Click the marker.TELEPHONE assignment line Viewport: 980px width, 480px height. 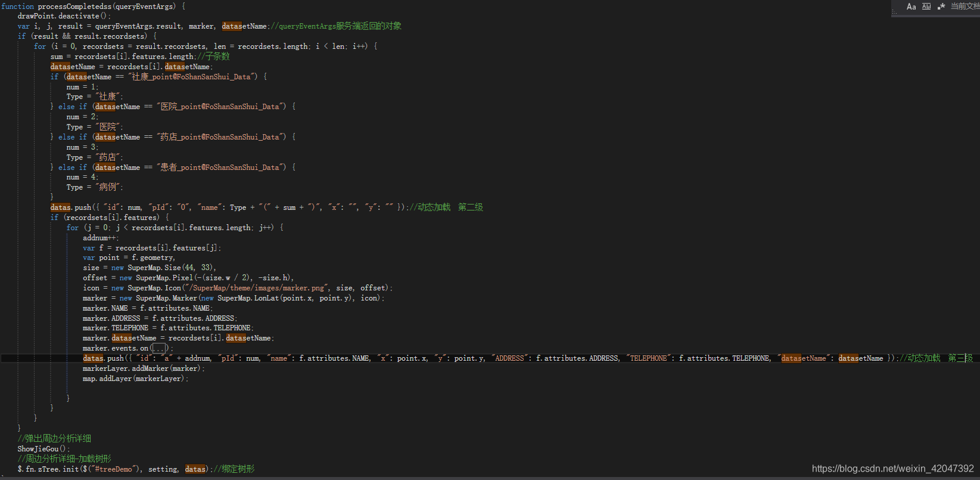[x=169, y=328]
